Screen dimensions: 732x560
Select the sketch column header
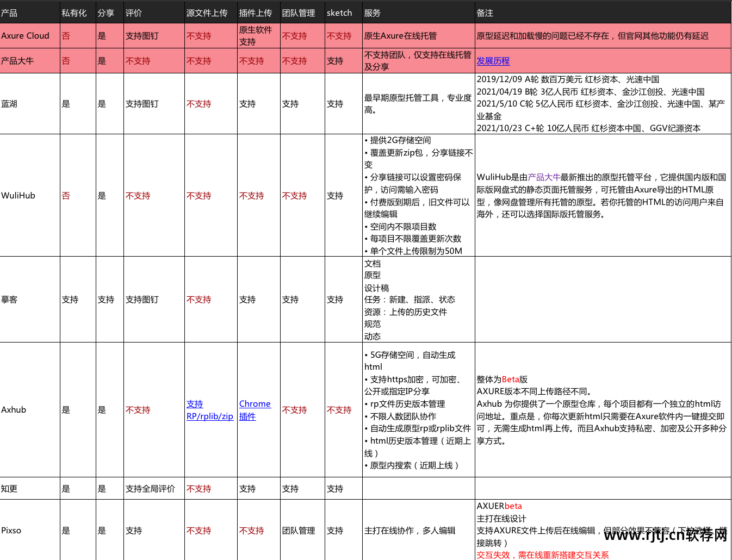click(344, 13)
